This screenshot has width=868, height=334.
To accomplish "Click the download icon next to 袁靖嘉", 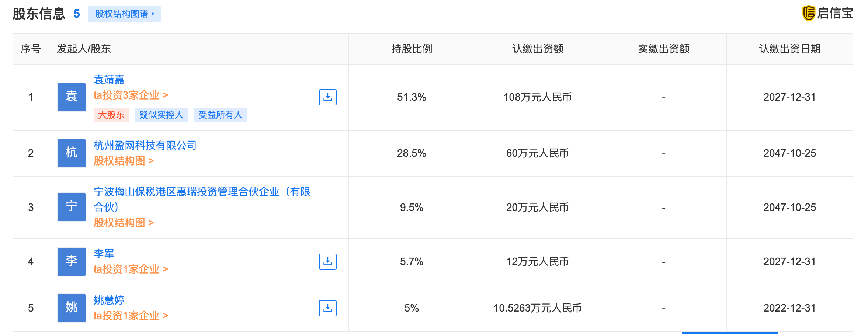I will [x=327, y=97].
